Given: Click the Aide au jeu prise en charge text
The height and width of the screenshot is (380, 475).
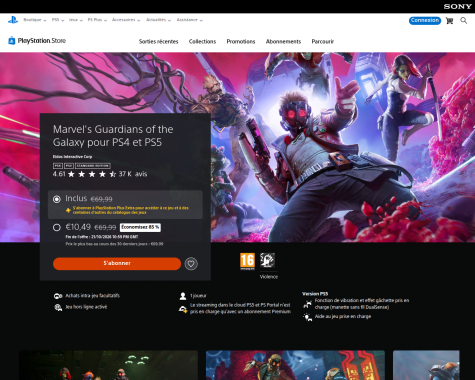Looking at the screenshot, I should click(343, 316).
